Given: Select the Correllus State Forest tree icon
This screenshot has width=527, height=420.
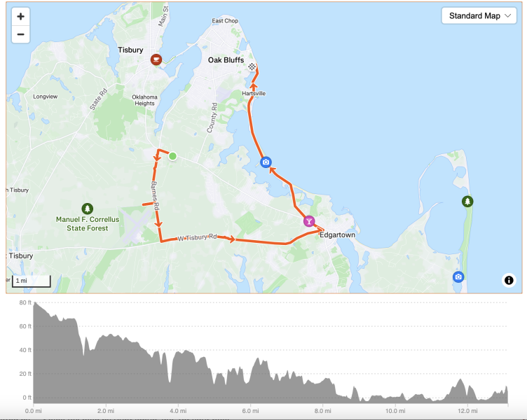Looking at the screenshot, I should click(87, 208).
